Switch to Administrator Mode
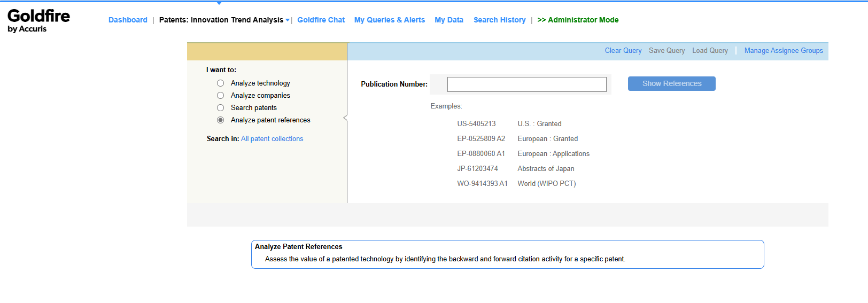 [x=578, y=20]
